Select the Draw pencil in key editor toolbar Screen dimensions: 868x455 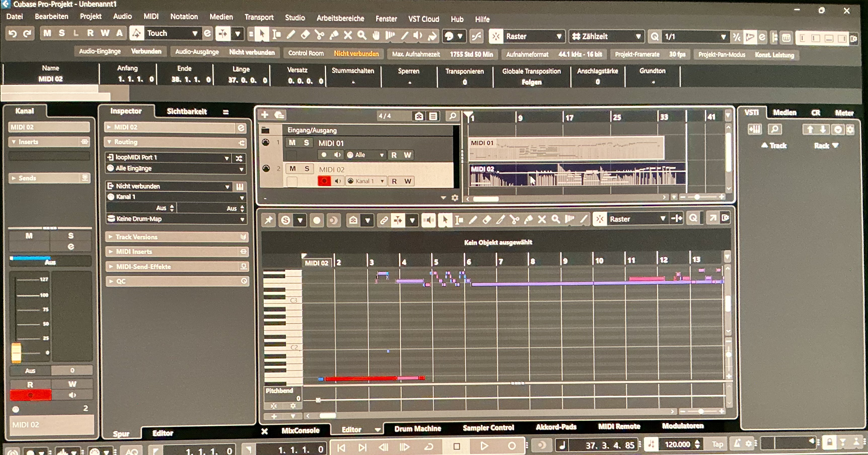click(473, 220)
